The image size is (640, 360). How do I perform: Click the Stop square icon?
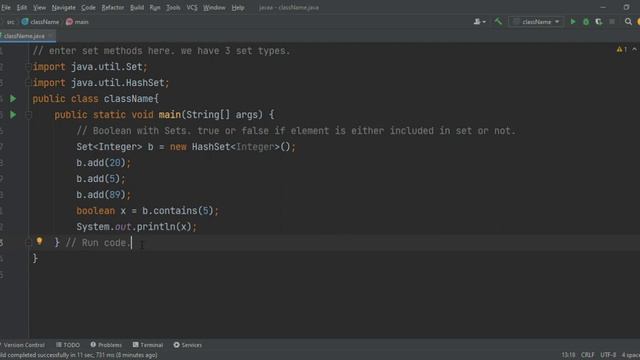point(612,22)
